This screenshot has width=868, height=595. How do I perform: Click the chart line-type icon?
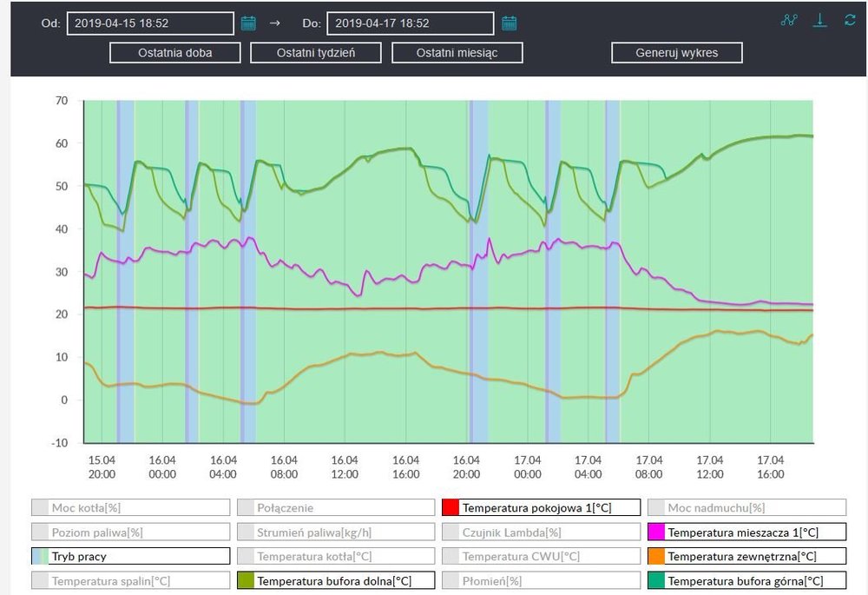pos(788,21)
